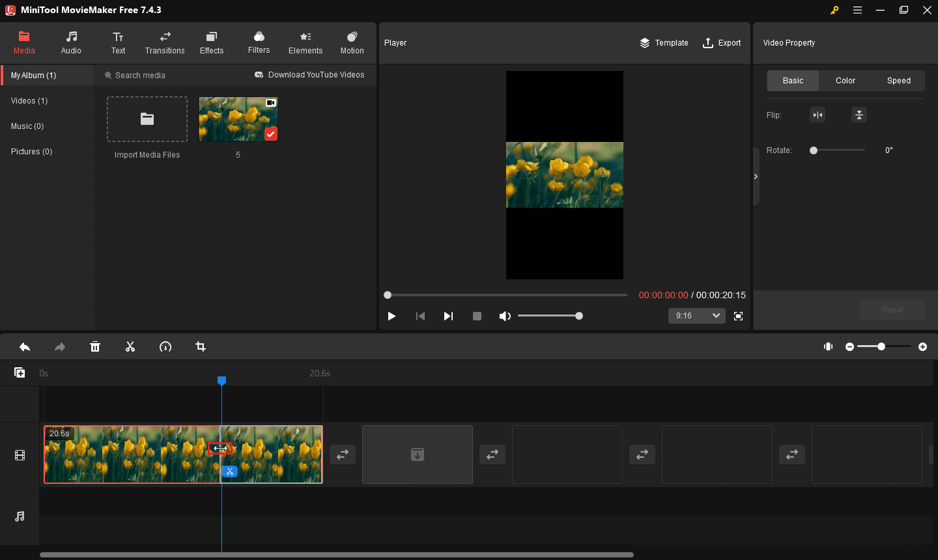The height and width of the screenshot is (560, 938).
Task: Click Import Media Files box
Action: pos(147,119)
